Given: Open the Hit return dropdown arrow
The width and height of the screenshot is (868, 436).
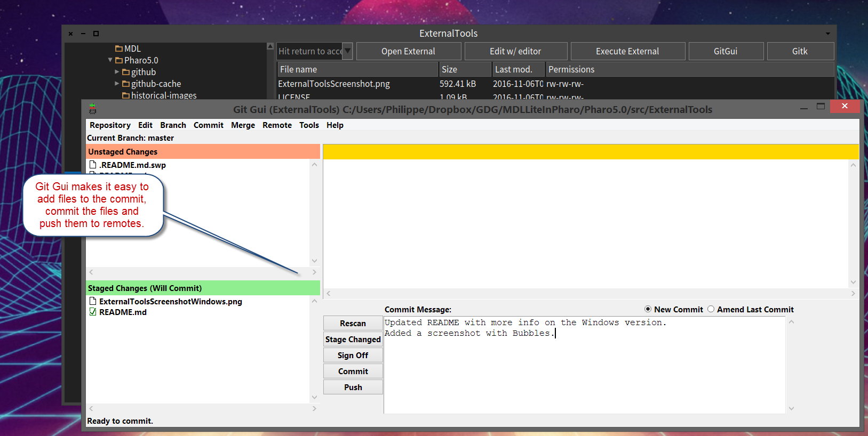Looking at the screenshot, I should point(347,51).
